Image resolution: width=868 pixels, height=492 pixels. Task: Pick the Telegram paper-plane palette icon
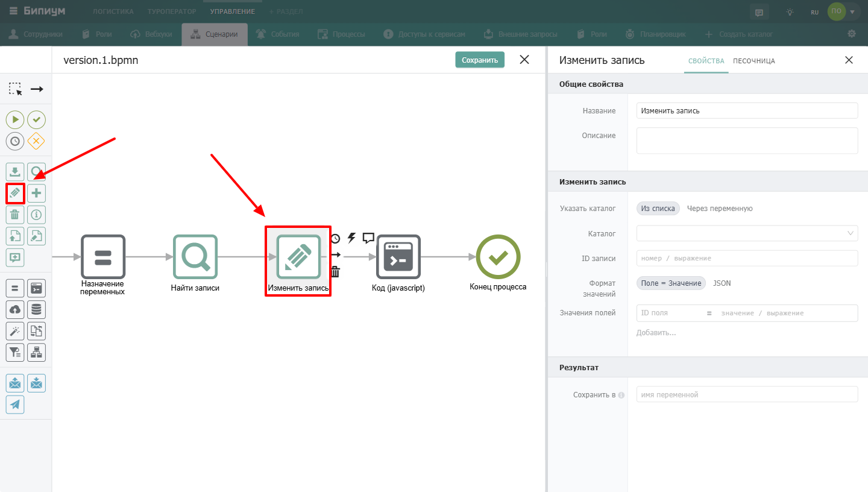click(15, 405)
